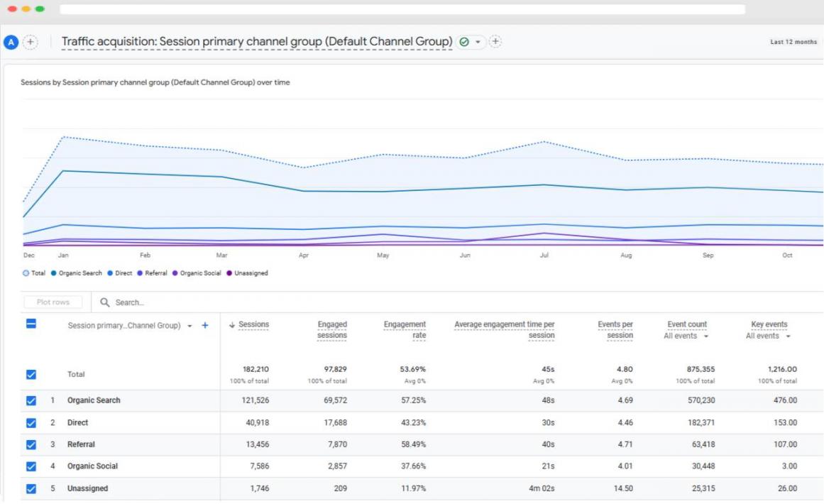
Task: Click the 'Organic Social' row label
Action: click(x=92, y=466)
